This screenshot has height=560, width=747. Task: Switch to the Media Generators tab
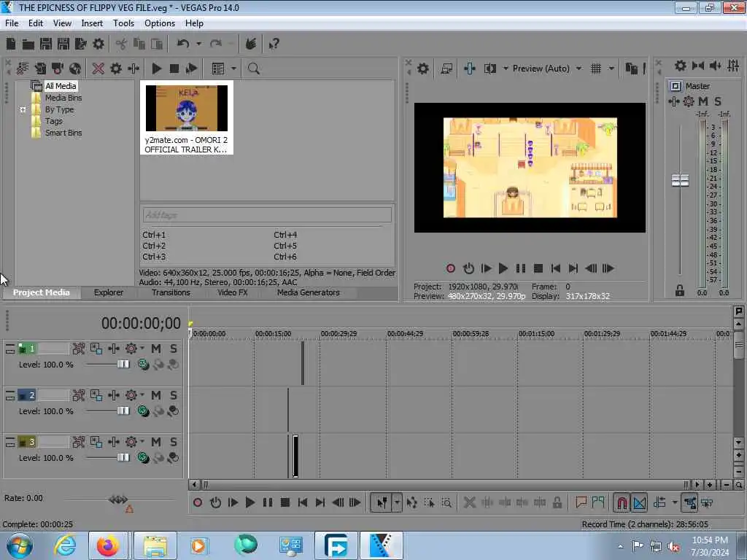309,292
